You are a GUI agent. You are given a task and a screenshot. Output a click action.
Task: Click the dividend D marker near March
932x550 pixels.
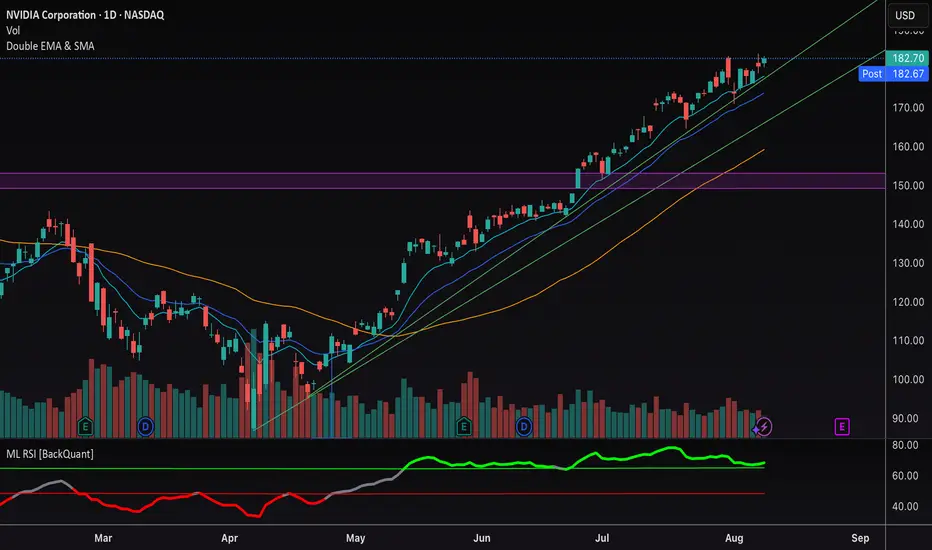tap(146, 426)
